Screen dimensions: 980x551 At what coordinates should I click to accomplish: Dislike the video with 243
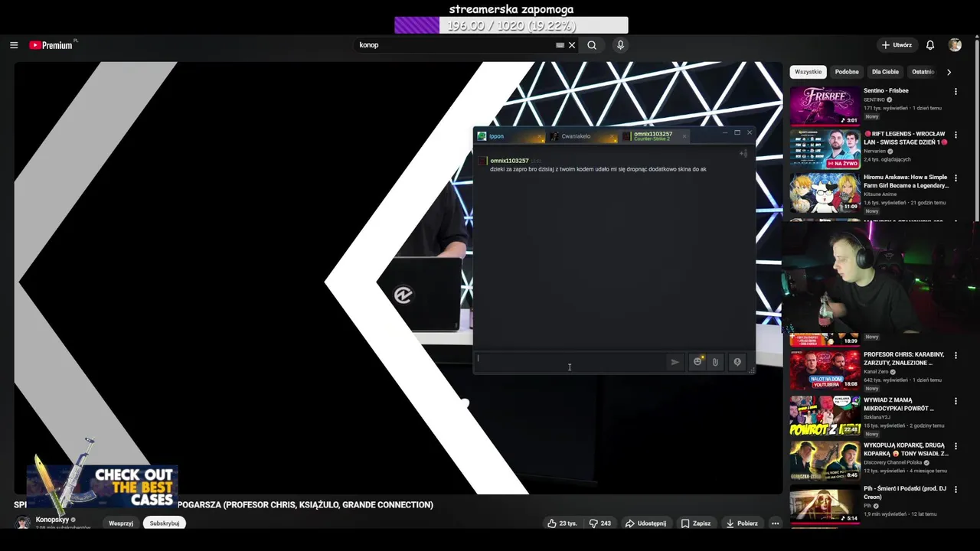[x=599, y=523]
